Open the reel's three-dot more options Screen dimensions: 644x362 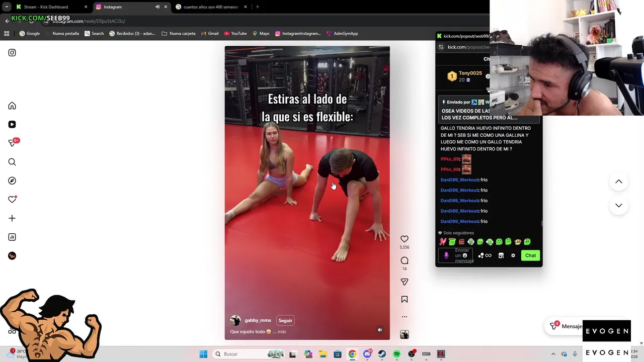[405, 317]
